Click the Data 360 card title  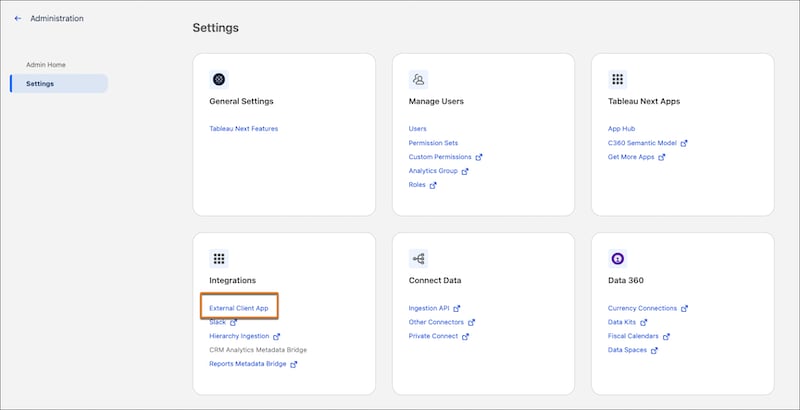pos(626,280)
